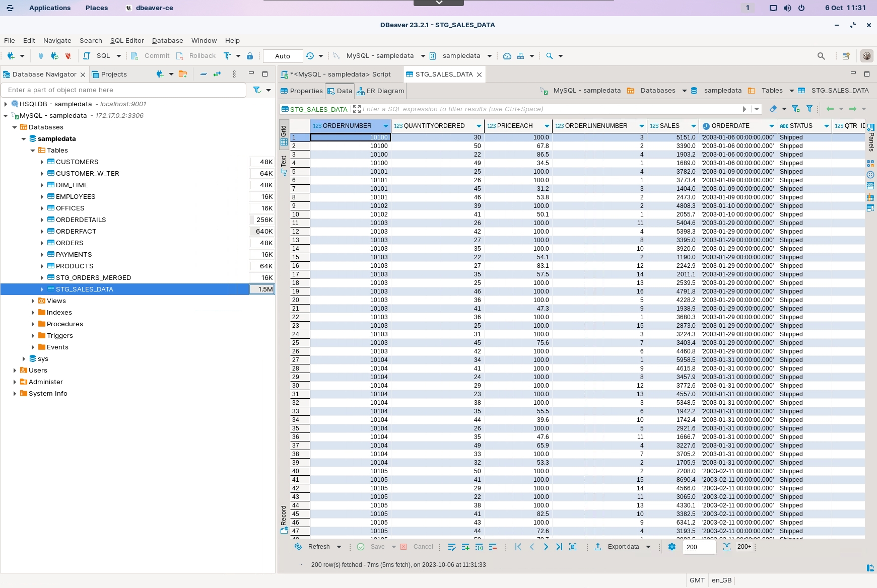
Task: Click the Link with Editor arrows icon
Action: [x=217, y=74]
